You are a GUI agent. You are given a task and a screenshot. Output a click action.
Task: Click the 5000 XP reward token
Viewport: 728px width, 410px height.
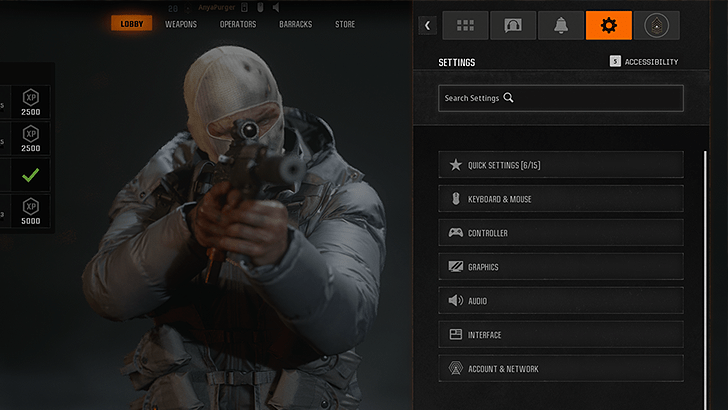point(31,211)
